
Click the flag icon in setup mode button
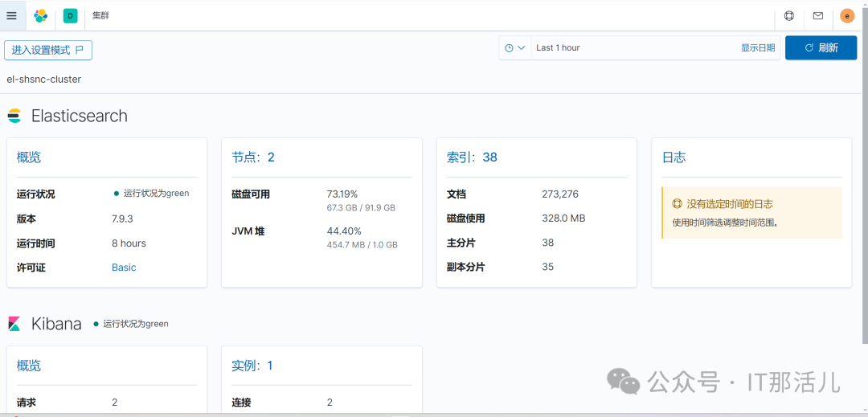(79, 50)
